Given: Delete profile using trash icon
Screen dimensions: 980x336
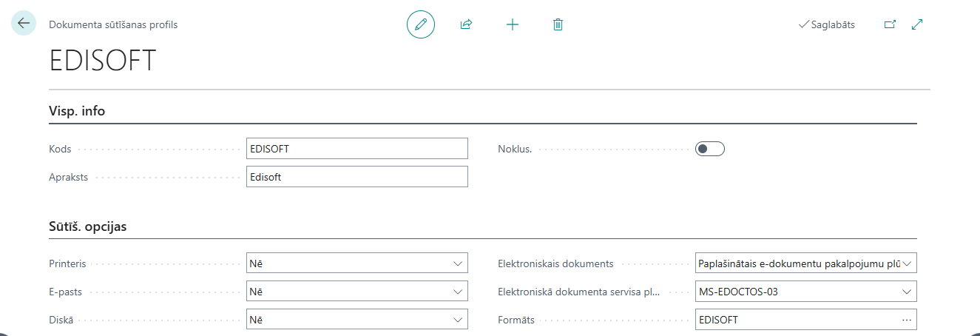Looking at the screenshot, I should (x=558, y=24).
